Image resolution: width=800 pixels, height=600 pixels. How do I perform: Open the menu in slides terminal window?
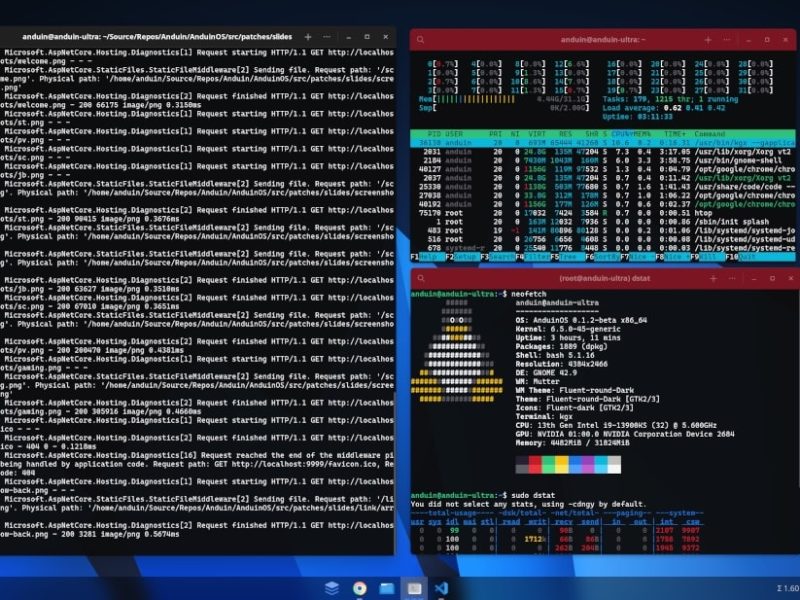click(x=327, y=37)
